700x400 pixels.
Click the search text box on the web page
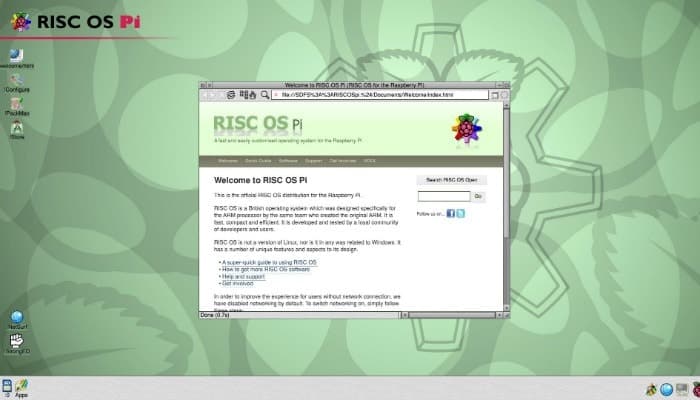(x=444, y=196)
